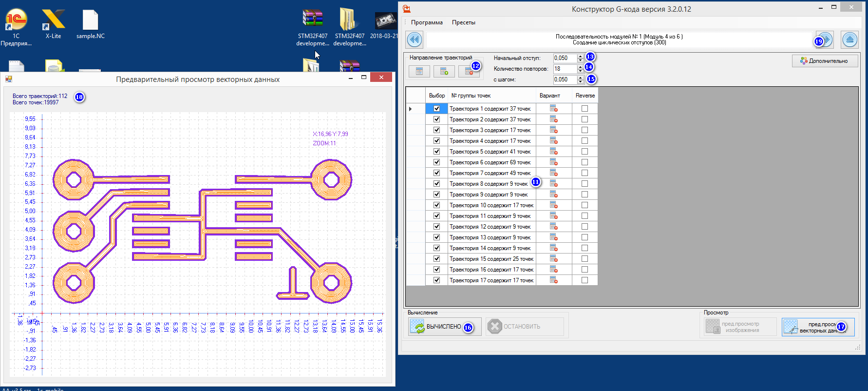
Task: Go back to the previous module step
Action: tap(415, 39)
